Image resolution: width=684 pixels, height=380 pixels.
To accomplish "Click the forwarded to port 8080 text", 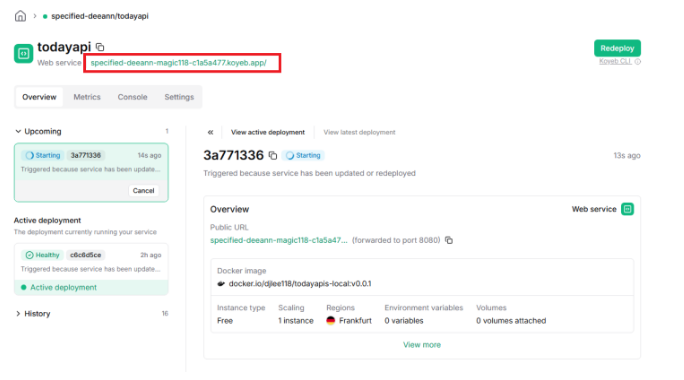I will coord(396,240).
